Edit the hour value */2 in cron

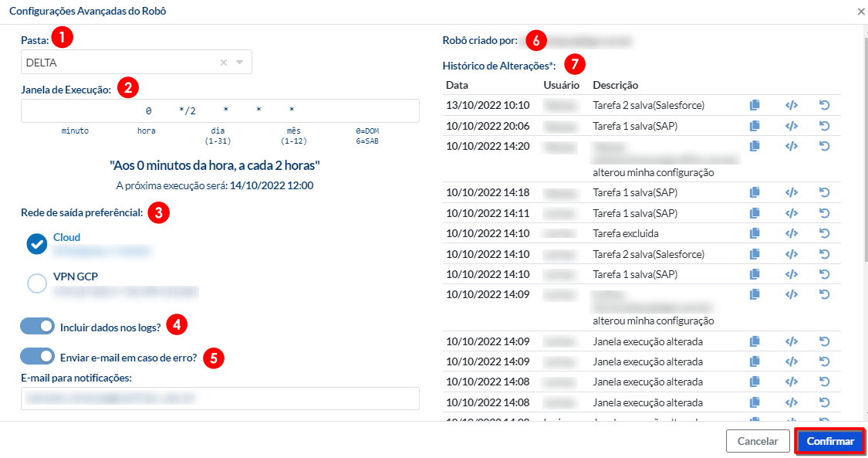pos(187,110)
